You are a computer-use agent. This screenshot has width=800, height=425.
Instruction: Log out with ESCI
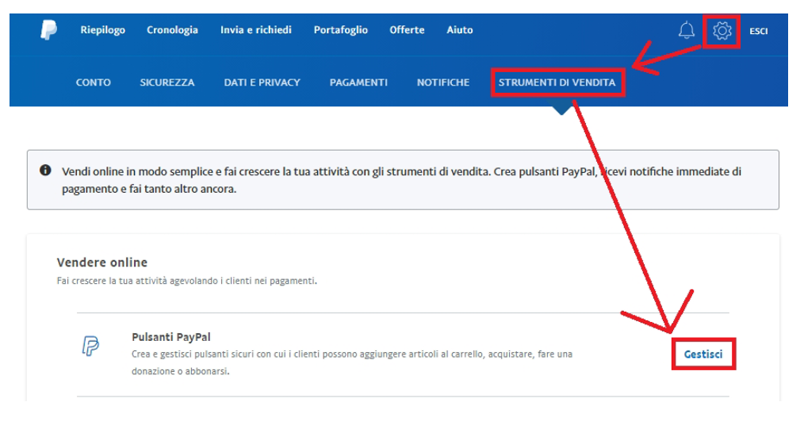tap(759, 31)
